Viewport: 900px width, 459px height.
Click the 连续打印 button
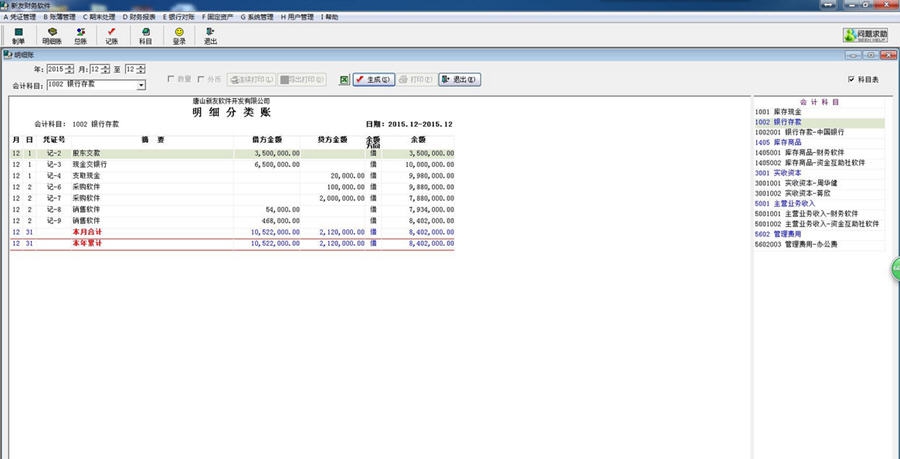(x=251, y=80)
